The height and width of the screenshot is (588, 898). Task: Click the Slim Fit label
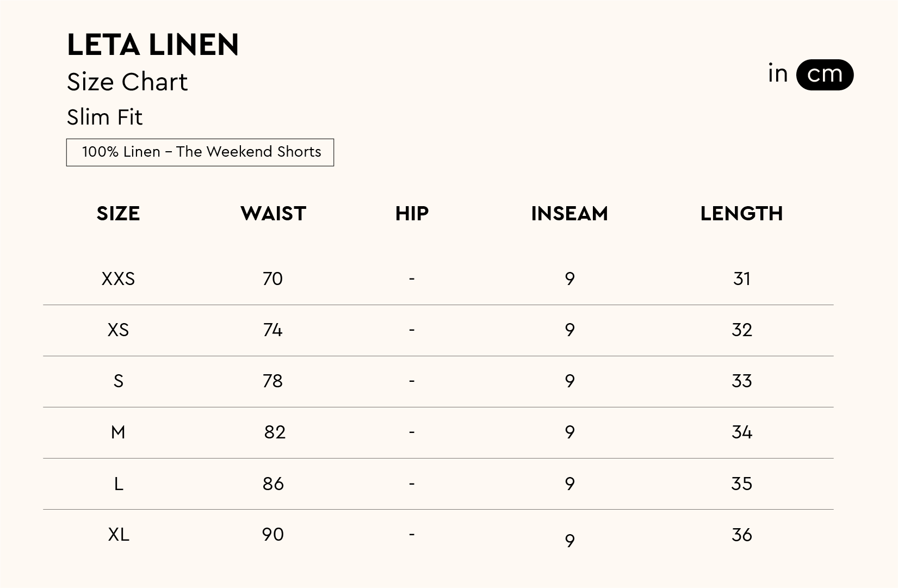104,117
